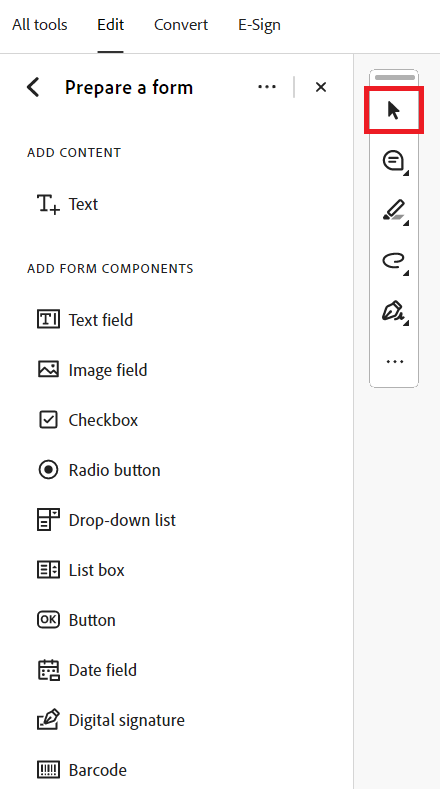Insert a Digital signature field
Viewport: 440px width, 789px height.
click(x=111, y=720)
